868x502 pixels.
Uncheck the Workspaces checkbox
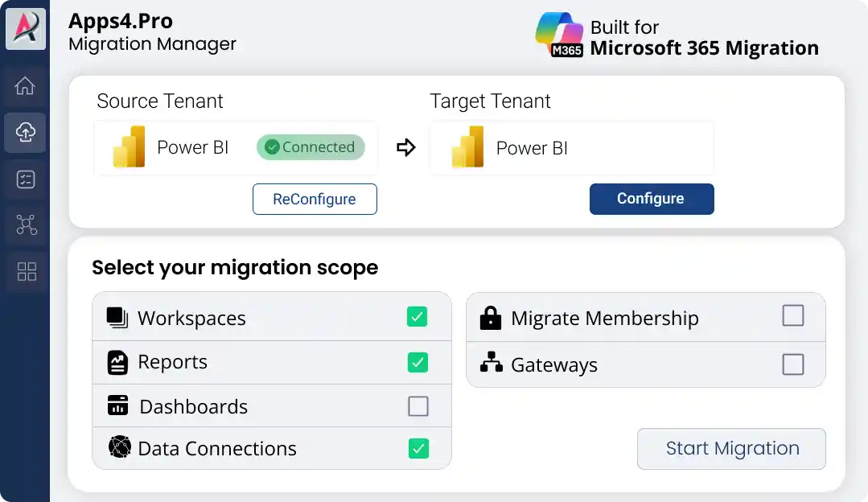coord(417,317)
